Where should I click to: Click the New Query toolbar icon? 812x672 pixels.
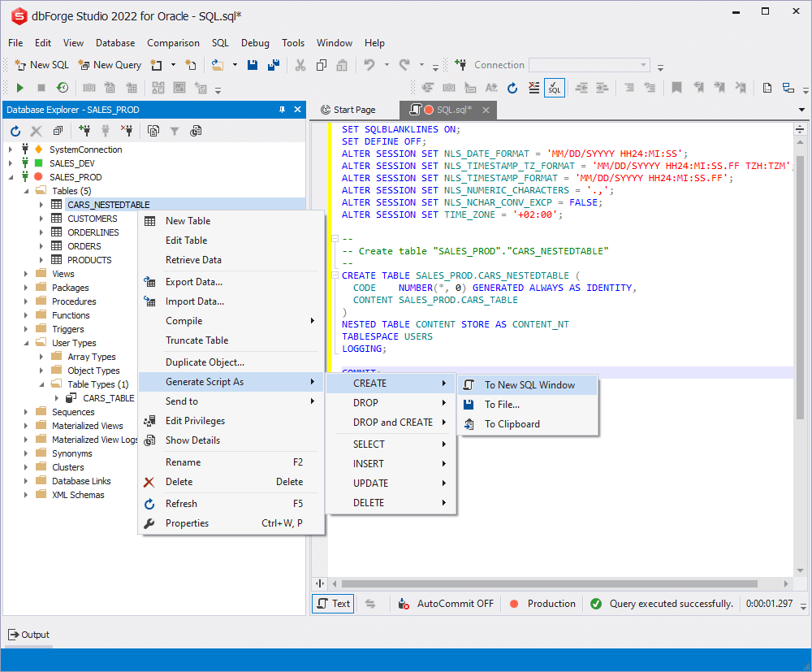[84, 65]
